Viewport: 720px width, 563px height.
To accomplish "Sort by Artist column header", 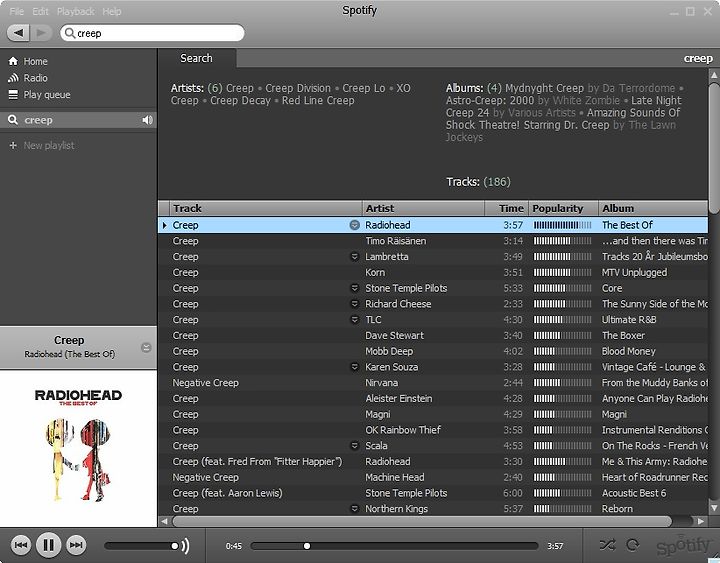I will pyautogui.click(x=423, y=208).
